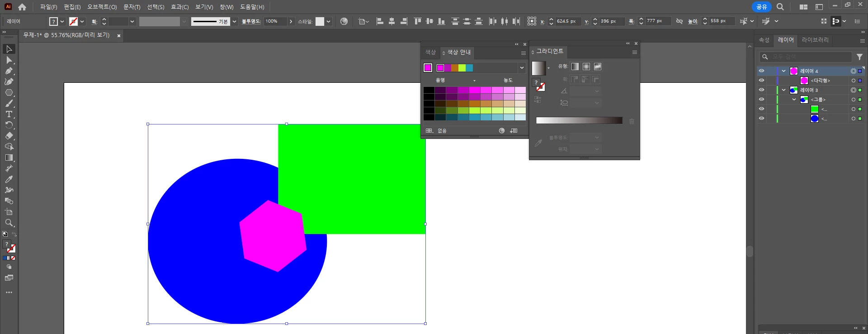Switch to the 색상 tab

[x=430, y=52]
